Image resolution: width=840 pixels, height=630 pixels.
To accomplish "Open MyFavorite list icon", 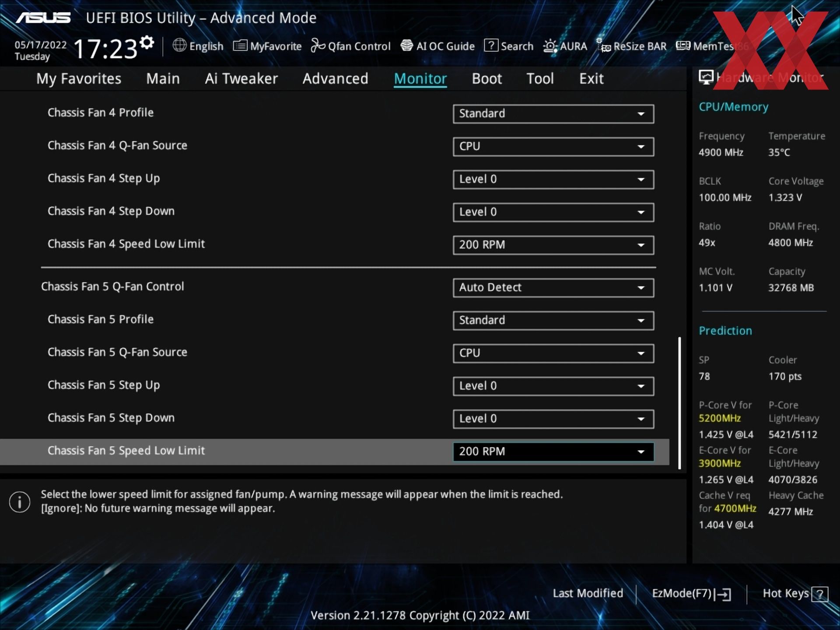I will [240, 45].
